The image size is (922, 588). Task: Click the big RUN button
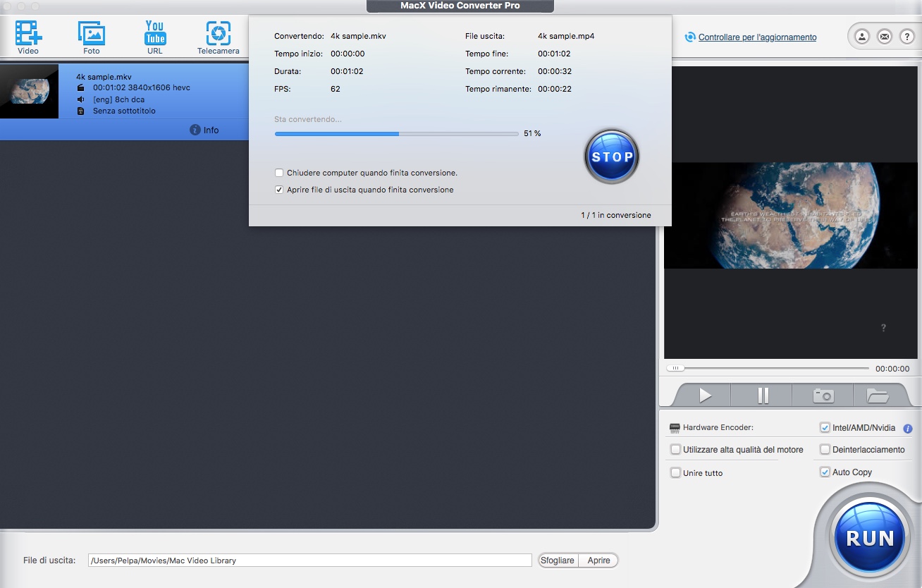[870, 539]
